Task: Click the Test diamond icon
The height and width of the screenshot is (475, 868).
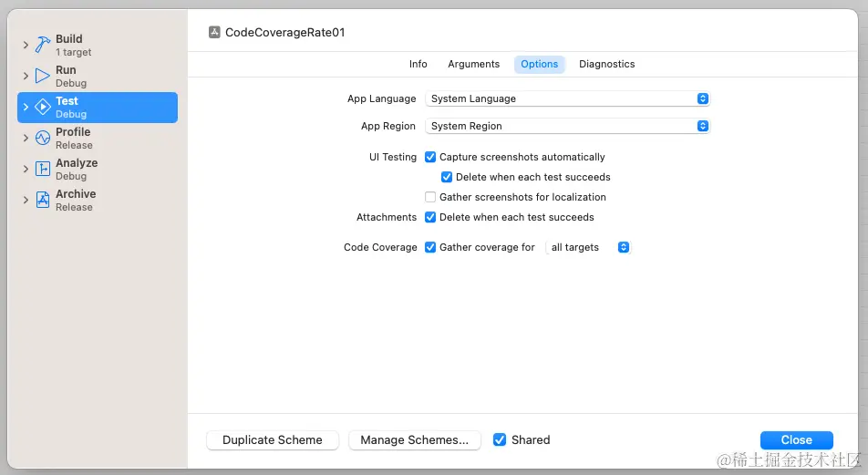Action: (x=43, y=107)
